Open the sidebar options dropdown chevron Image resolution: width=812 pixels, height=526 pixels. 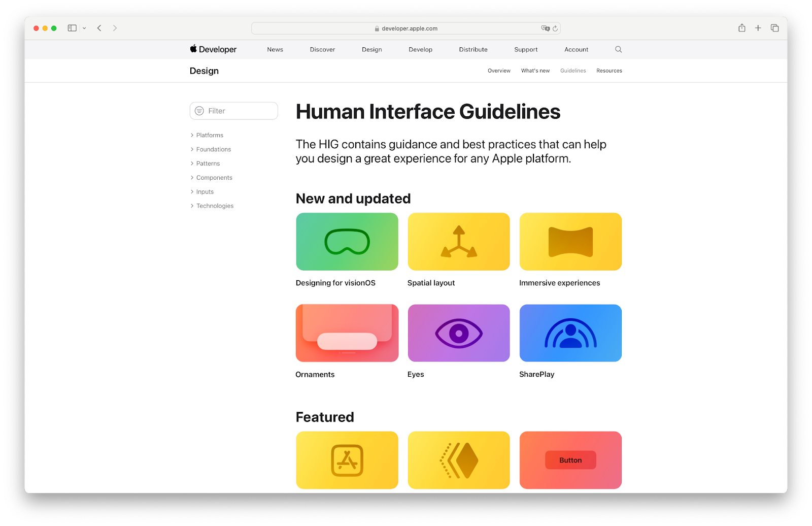point(84,28)
